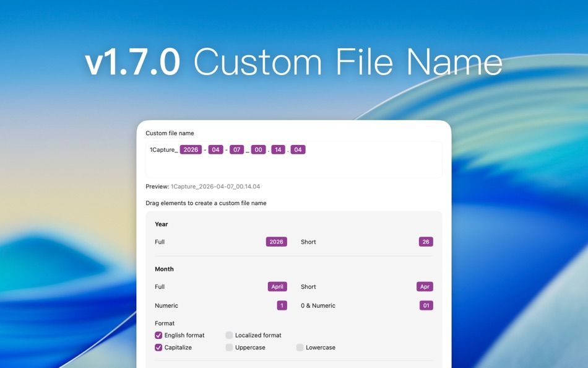Screen dimensions: 588x368
Task: Select the "26" short year chip
Action: [x=425, y=242]
